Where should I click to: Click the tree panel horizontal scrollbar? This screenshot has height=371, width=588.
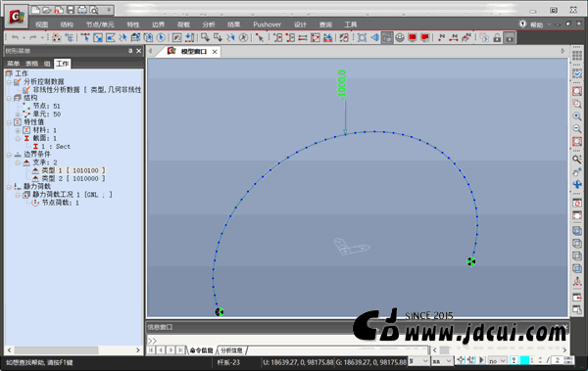tap(73, 350)
